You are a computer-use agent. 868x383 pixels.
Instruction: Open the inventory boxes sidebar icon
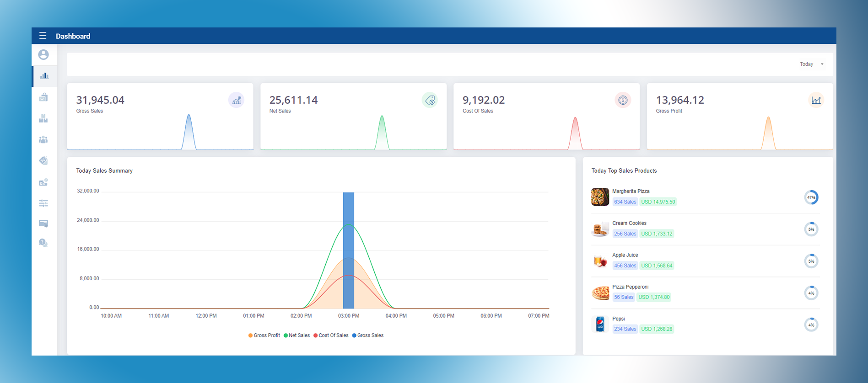(x=43, y=118)
